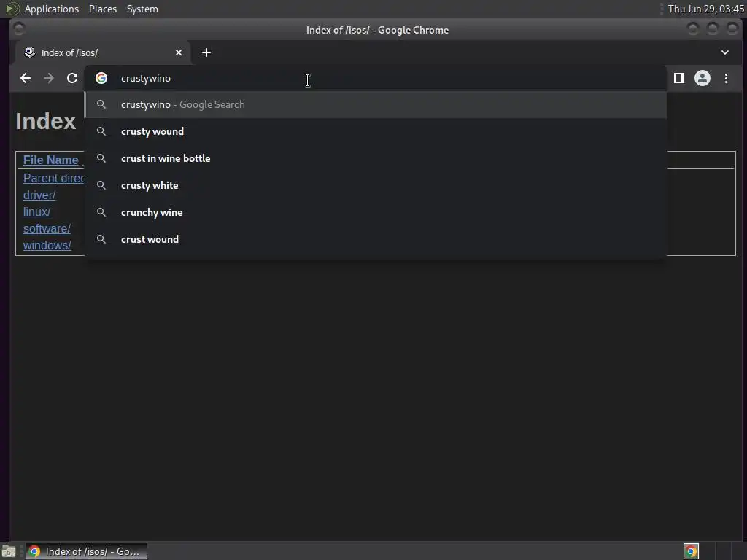
Task: Click the show desktop icon in bottom panel
Action: (9, 552)
